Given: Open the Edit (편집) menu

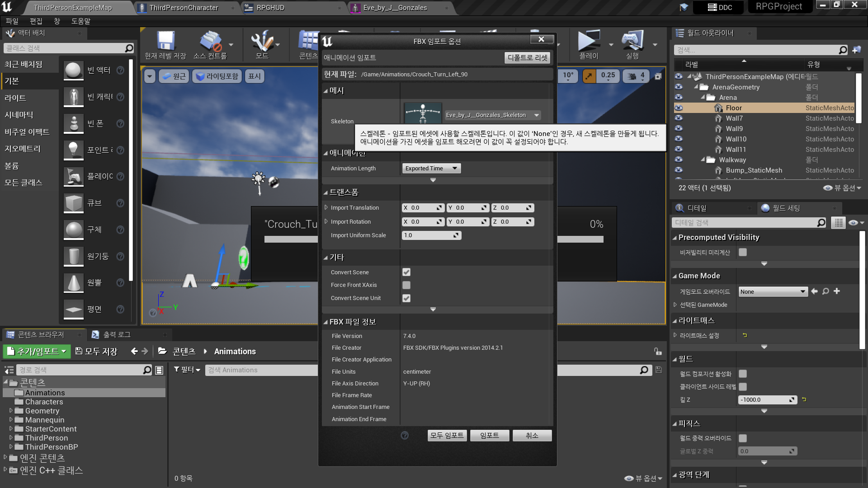Looking at the screenshot, I should pos(36,21).
